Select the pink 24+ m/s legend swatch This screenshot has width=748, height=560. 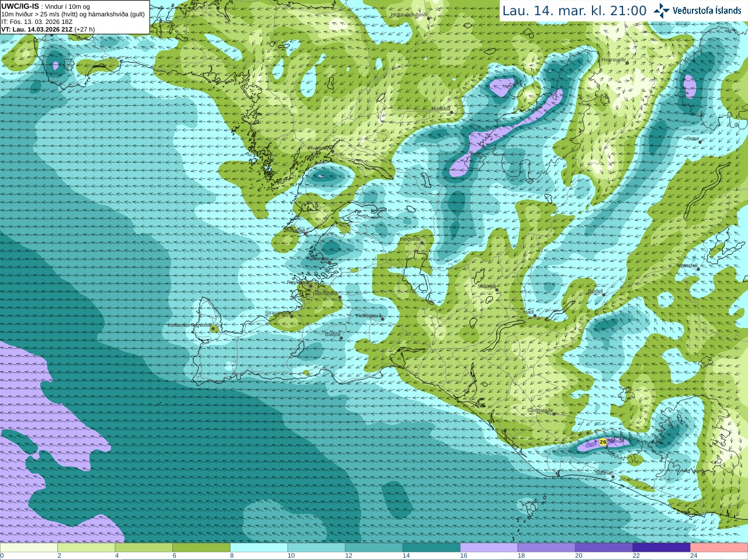719,548
